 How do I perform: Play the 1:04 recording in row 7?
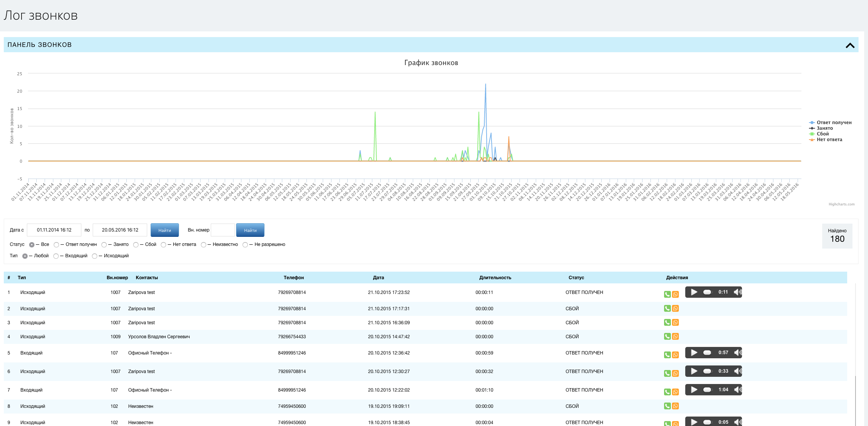point(694,390)
